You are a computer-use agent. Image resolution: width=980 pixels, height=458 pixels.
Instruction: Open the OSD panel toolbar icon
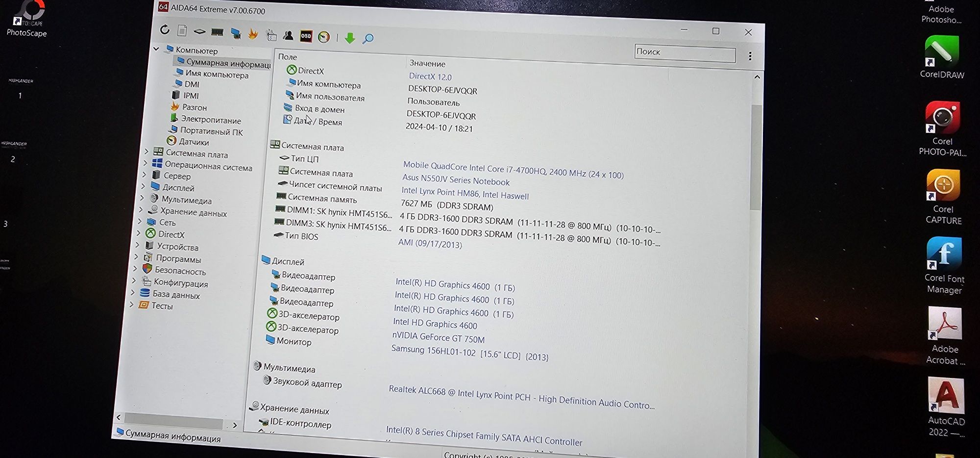pos(306,36)
